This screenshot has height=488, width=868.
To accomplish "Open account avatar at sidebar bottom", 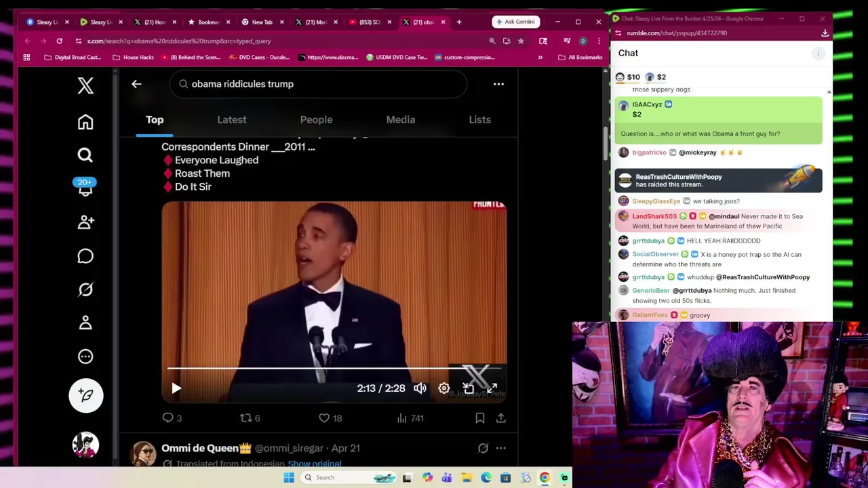I will (85, 445).
